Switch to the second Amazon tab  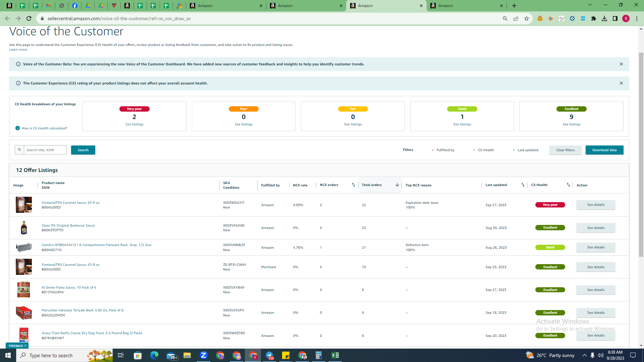[x=306, y=6]
